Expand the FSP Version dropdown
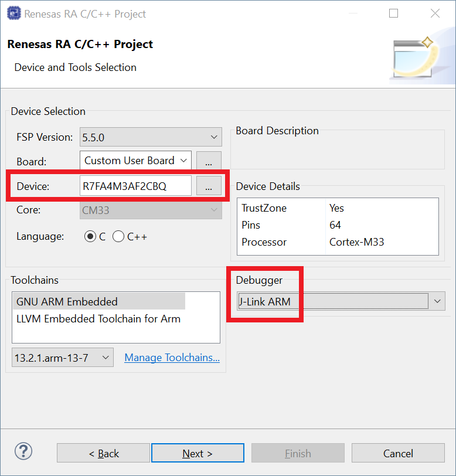The image size is (456, 476). point(151,137)
